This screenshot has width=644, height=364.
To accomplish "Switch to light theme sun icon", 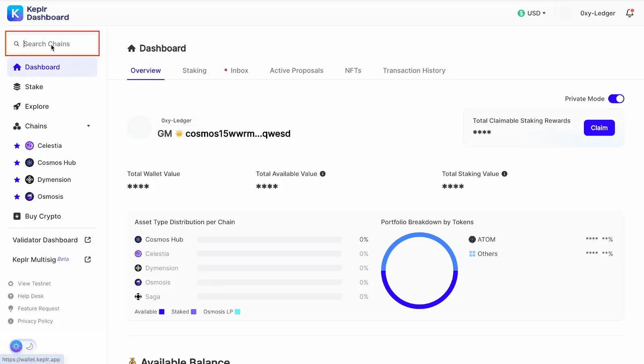I will [x=16, y=346].
